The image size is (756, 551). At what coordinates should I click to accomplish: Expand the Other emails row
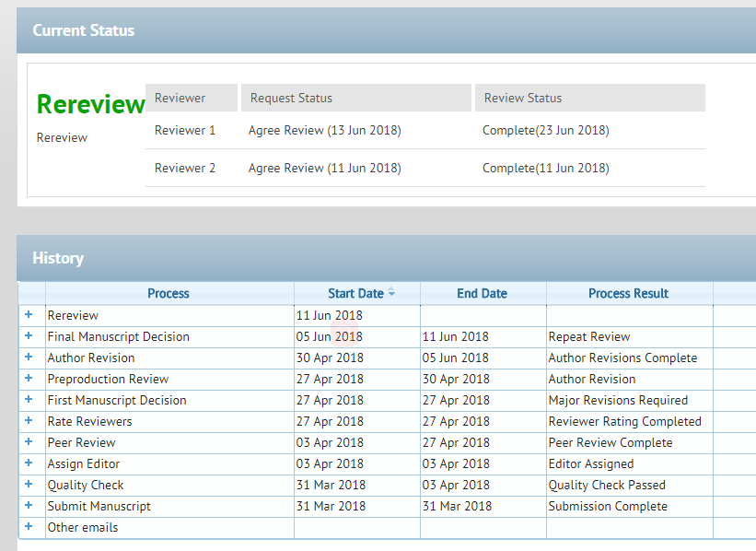[29, 527]
